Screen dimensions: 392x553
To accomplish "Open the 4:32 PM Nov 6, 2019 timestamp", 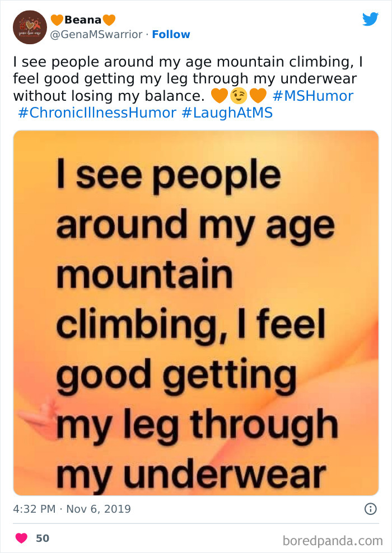I will (x=72, y=509).
